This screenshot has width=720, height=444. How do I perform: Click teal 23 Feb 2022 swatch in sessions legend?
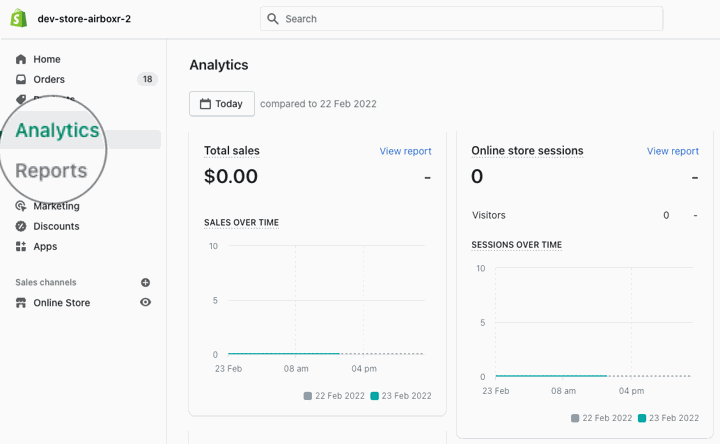642,418
